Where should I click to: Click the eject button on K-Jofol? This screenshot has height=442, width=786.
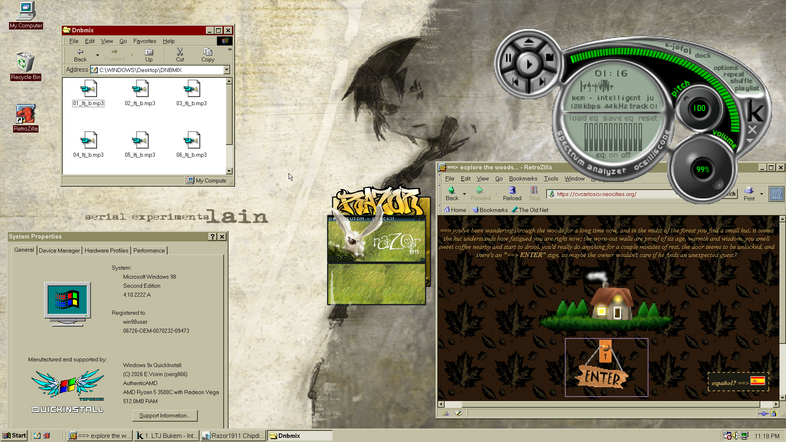(529, 43)
